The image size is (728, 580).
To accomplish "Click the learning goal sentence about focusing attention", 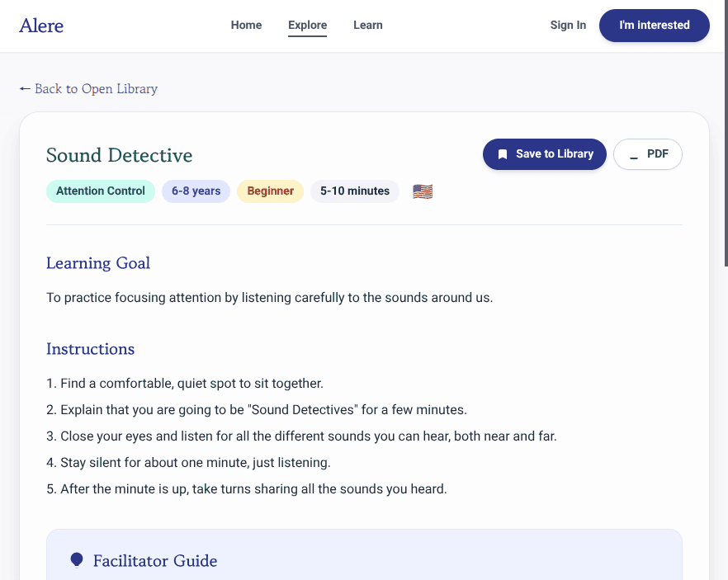I will pyautogui.click(x=270, y=297).
